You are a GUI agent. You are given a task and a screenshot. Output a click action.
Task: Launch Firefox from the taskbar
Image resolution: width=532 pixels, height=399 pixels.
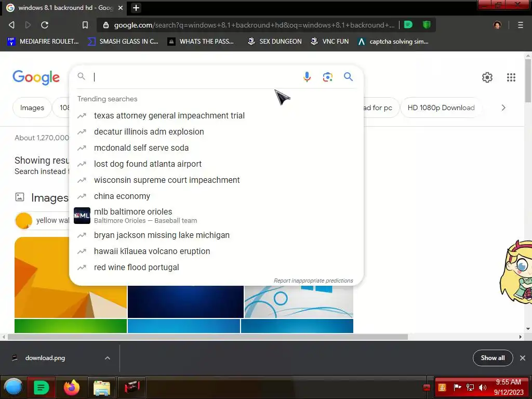tap(72, 387)
